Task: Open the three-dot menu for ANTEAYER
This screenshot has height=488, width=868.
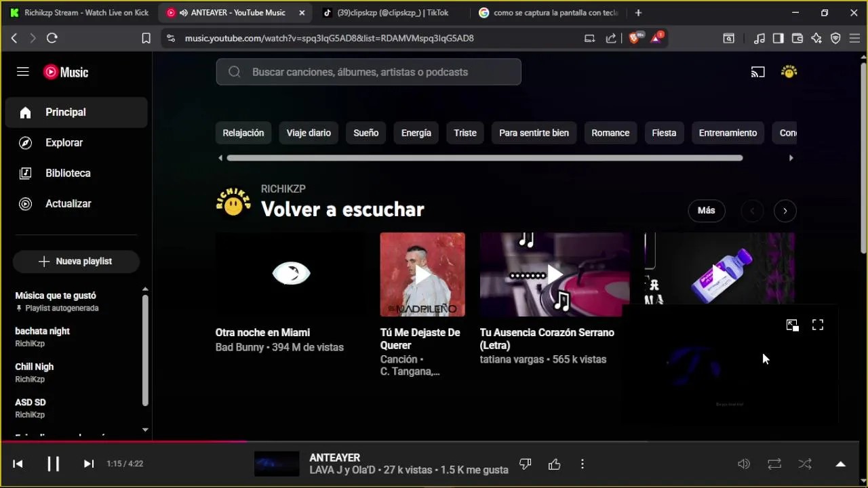Action: click(x=583, y=464)
